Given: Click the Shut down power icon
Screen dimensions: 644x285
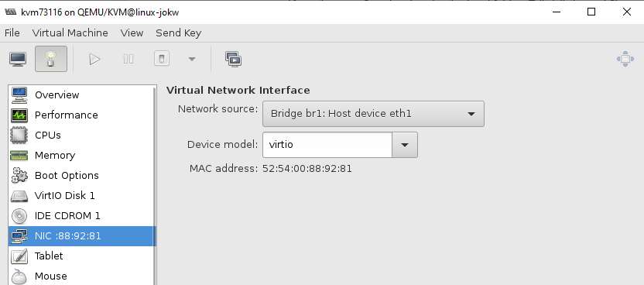Looking at the screenshot, I should (x=162, y=59).
